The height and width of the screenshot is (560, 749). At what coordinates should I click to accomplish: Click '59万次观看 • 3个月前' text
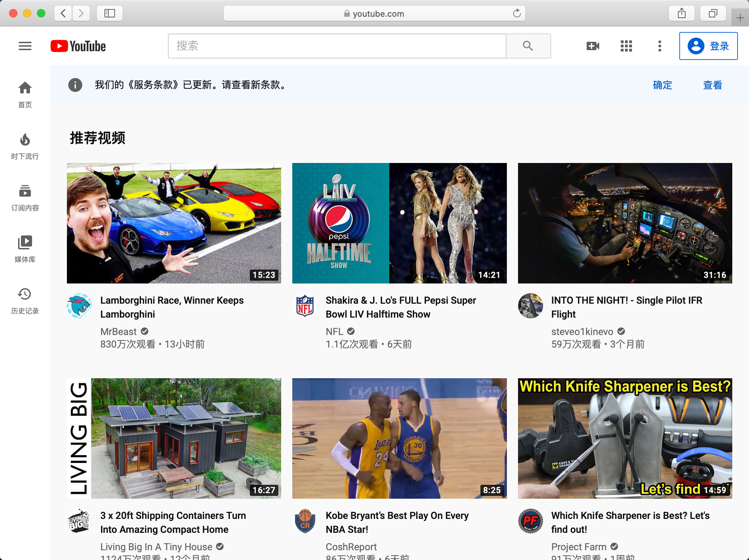[x=598, y=344]
